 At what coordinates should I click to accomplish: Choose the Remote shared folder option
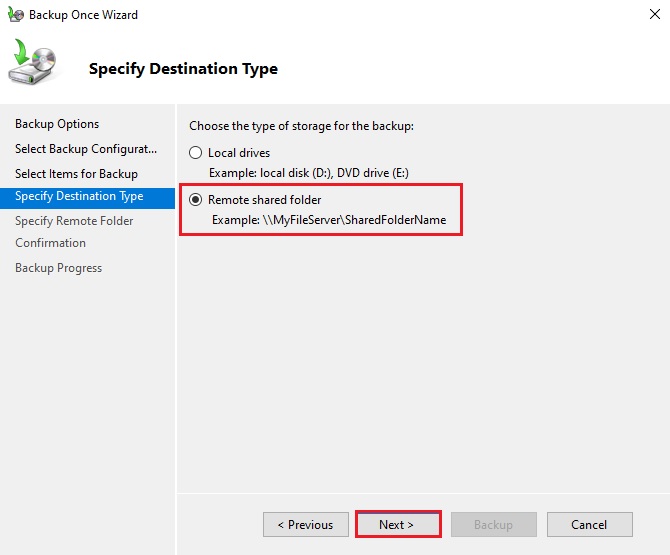196,200
